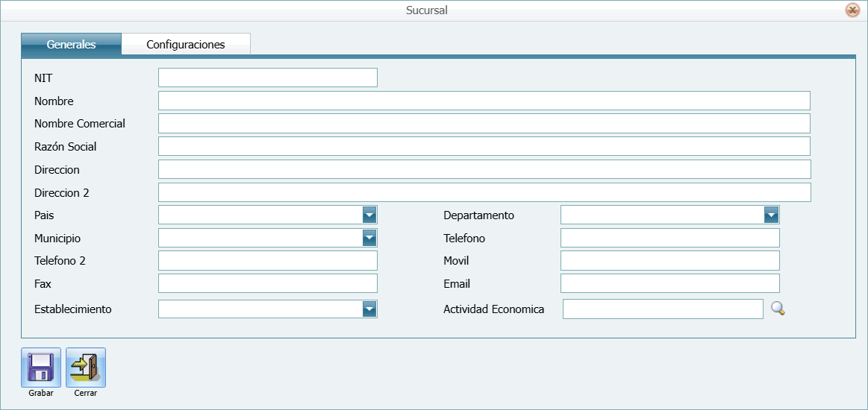The height and width of the screenshot is (410, 868).
Task: Click the Grabar save disk icon
Action: (x=41, y=367)
